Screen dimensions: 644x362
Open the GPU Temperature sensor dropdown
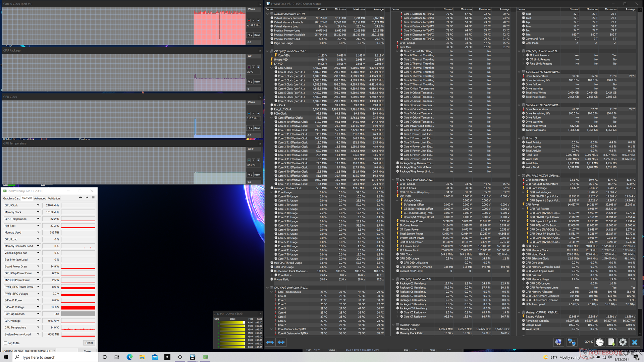click(x=38, y=219)
